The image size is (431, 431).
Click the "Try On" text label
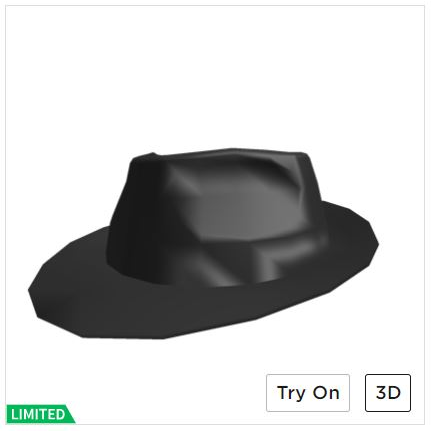[308, 393]
